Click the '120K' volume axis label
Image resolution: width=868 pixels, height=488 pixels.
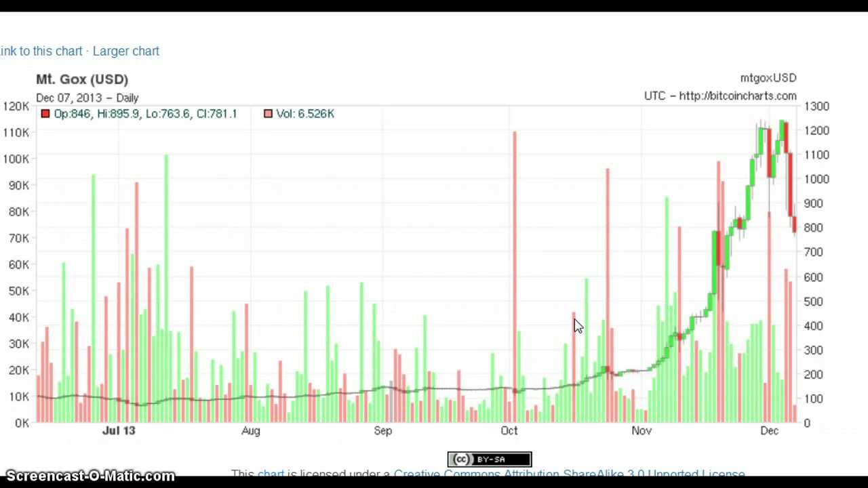coord(16,106)
